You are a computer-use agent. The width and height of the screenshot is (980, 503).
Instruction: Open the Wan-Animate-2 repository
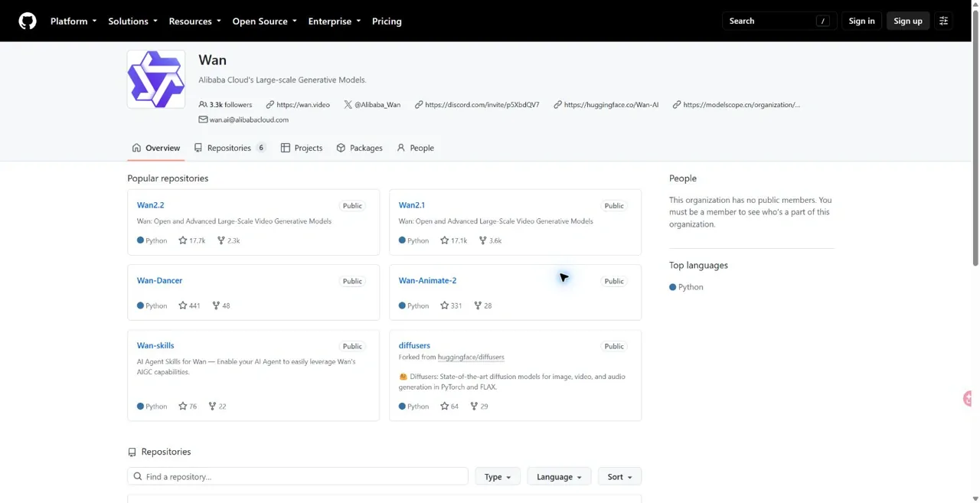point(427,280)
